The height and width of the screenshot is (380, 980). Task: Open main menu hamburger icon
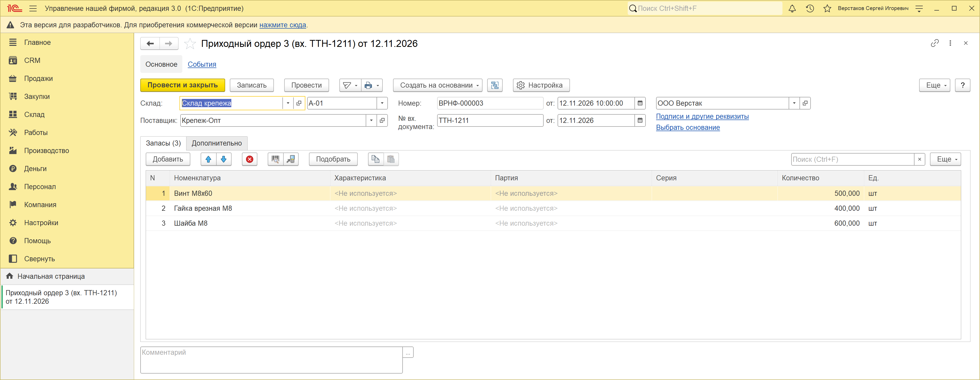(x=33, y=8)
